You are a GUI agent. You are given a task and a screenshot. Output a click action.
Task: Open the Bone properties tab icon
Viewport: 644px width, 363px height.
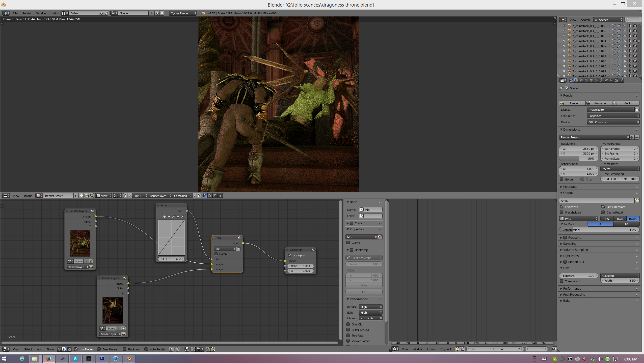(606, 80)
